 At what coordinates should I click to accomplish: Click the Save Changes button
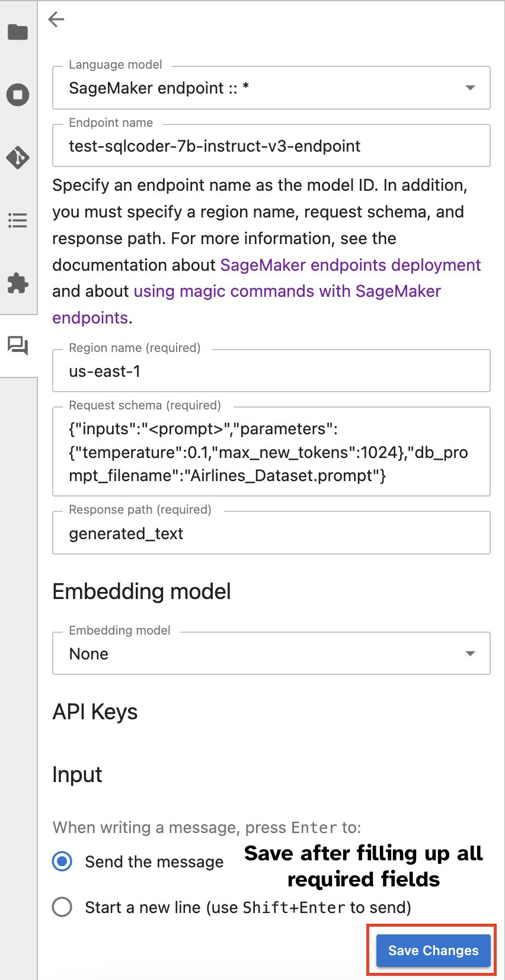(433, 950)
